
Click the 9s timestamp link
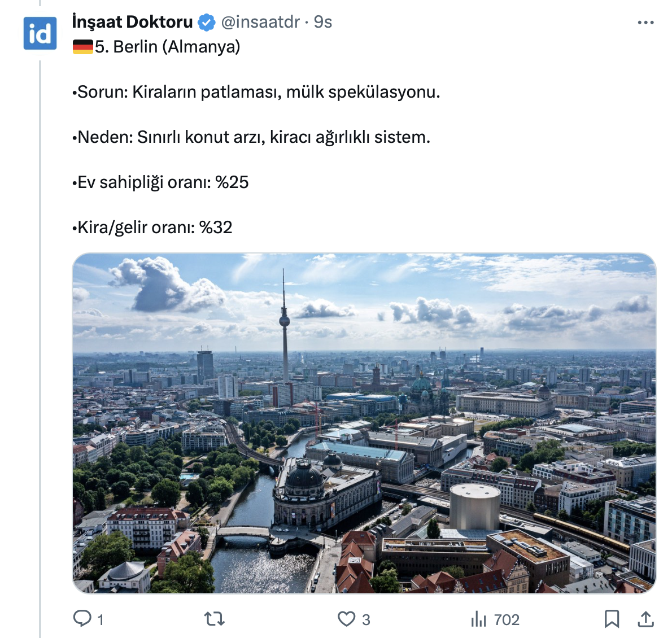(x=323, y=22)
